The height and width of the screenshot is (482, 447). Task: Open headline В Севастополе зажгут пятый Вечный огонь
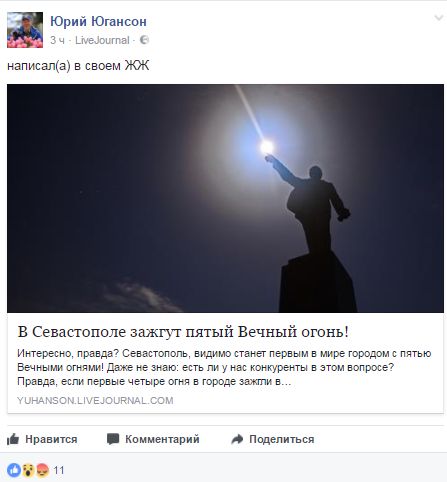click(183, 332)
